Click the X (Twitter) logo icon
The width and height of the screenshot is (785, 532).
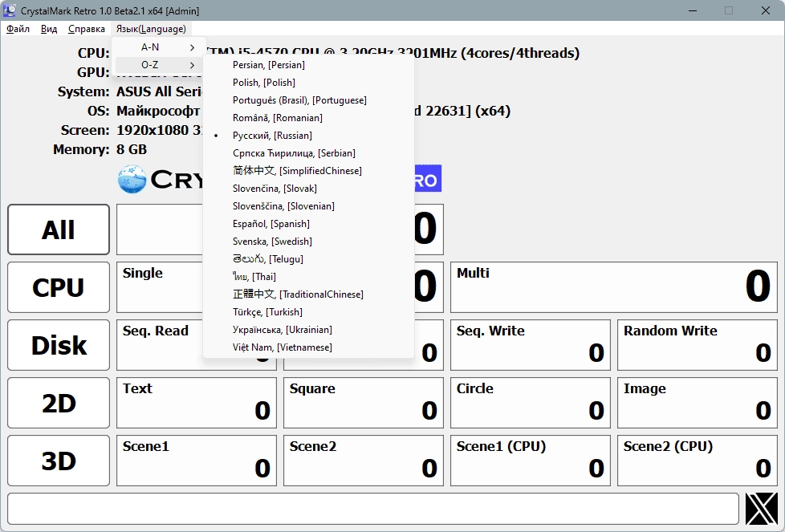762,509
